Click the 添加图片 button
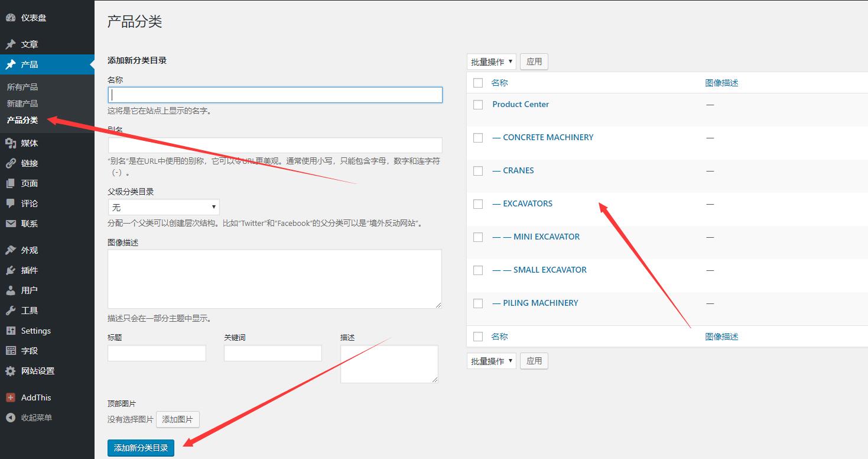Viewport: 868px width, 459px height. [178, 419]
